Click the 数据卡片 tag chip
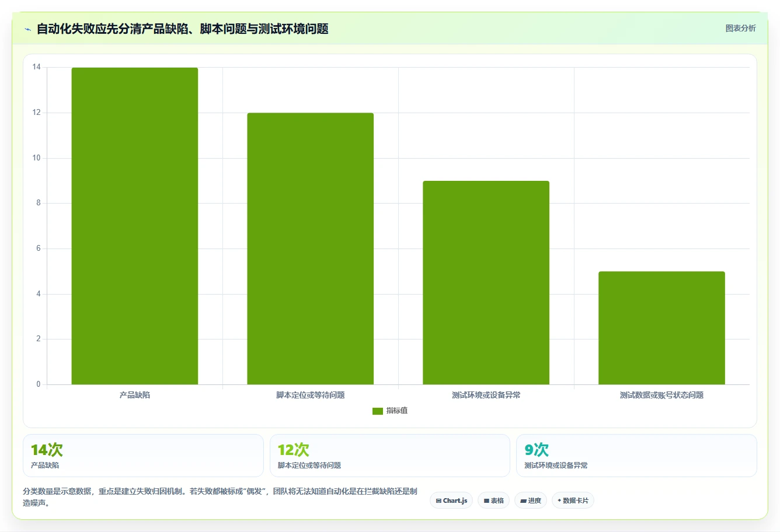780x532 pixels. (573, 501)
